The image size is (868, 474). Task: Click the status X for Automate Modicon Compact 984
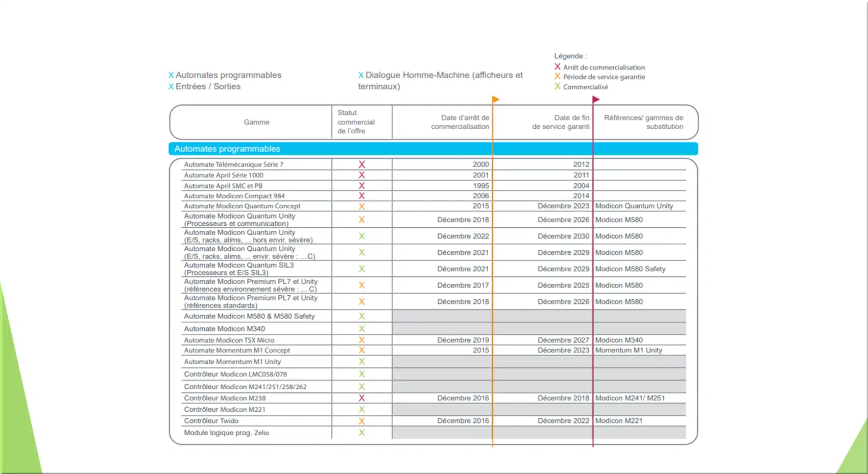pos(361,196)
